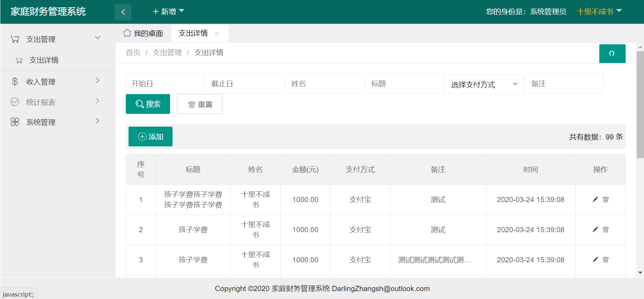Collapse the sidebar with the left arrow icon
The image size is (644, 299).
(x=123, y=12)
